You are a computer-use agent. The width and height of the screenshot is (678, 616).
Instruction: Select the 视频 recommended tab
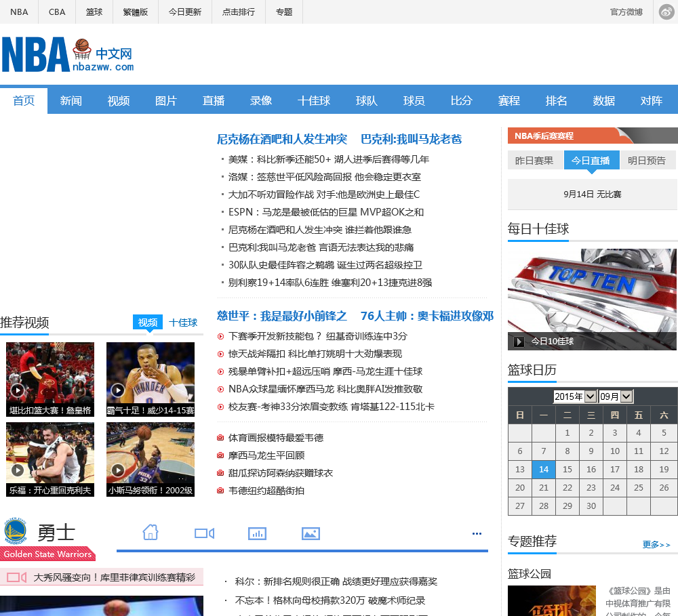(147, 323)
